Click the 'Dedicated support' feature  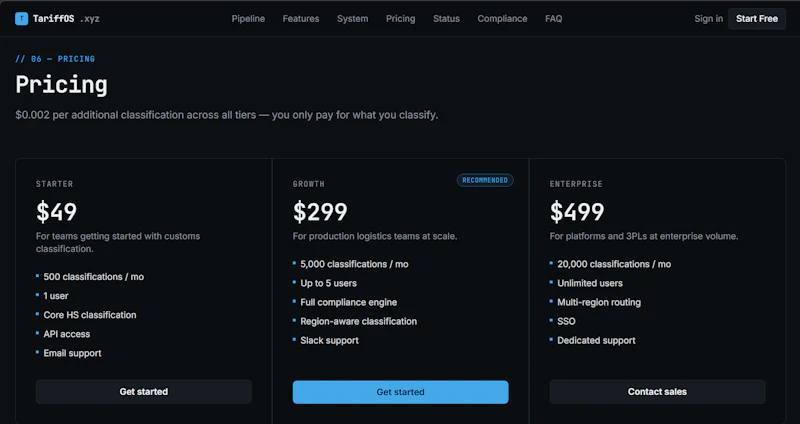(596, 340)
